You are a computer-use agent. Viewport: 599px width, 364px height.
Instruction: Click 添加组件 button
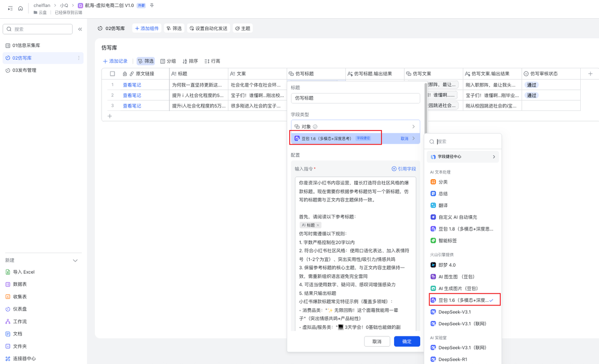point(147,29)
